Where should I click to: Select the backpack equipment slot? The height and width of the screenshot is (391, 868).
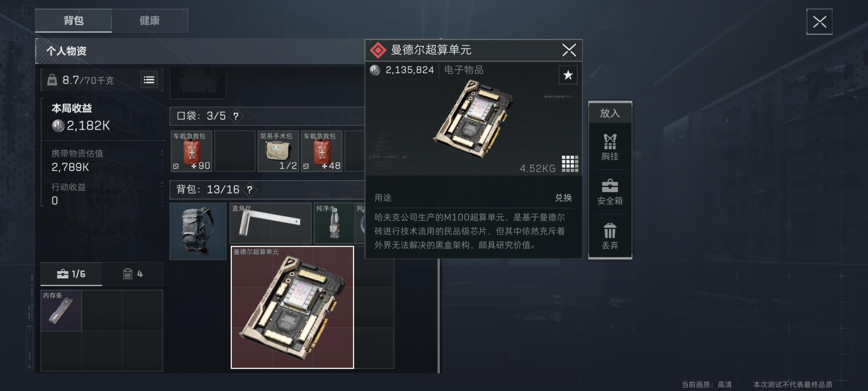(198, 231)
